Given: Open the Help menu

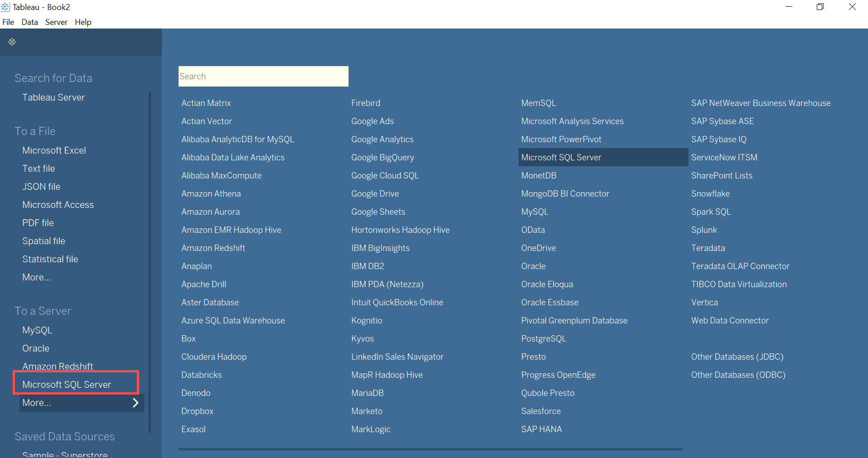Looking at the screenshot, I should tap(83, 22).
